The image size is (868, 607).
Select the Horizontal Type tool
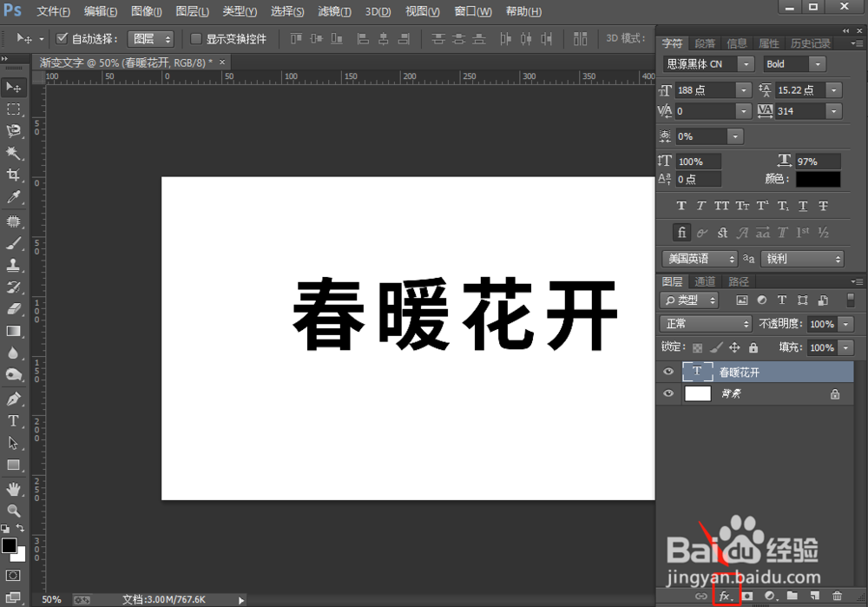(13, 421)
